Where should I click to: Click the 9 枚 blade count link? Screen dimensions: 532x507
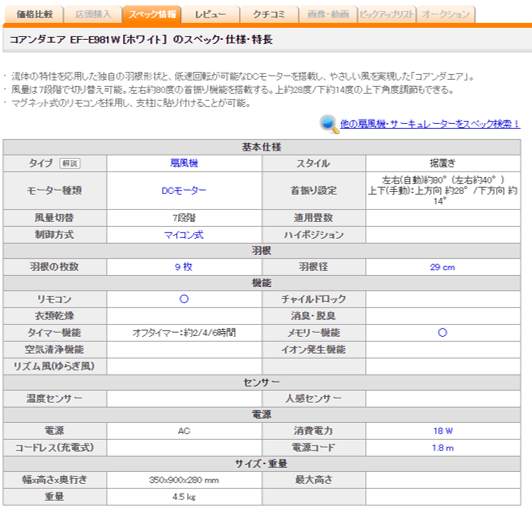(x=184, y=267)
